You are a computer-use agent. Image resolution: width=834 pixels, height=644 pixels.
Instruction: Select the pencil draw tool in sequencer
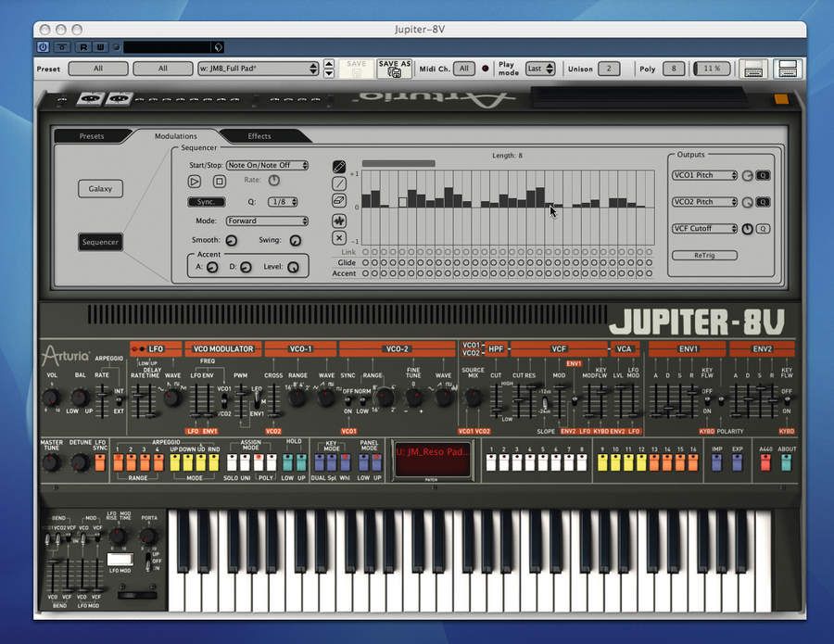point(339,167)
